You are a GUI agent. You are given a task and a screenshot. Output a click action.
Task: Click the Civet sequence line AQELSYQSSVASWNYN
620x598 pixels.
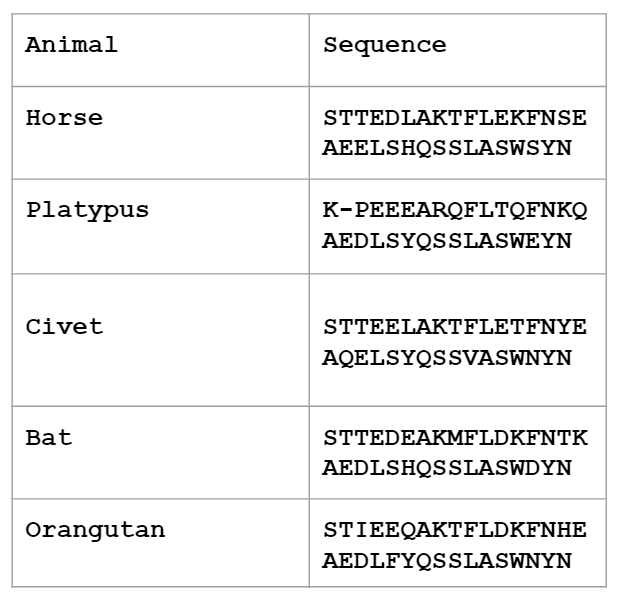(447, 357)
